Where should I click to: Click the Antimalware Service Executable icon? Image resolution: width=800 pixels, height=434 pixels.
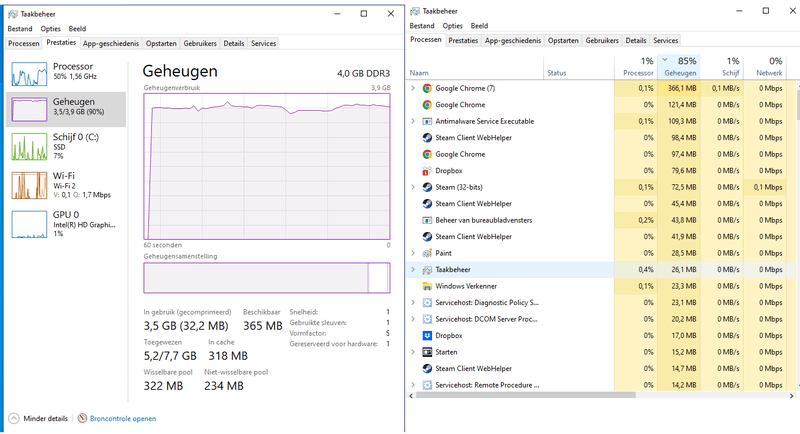pos(427,121)
